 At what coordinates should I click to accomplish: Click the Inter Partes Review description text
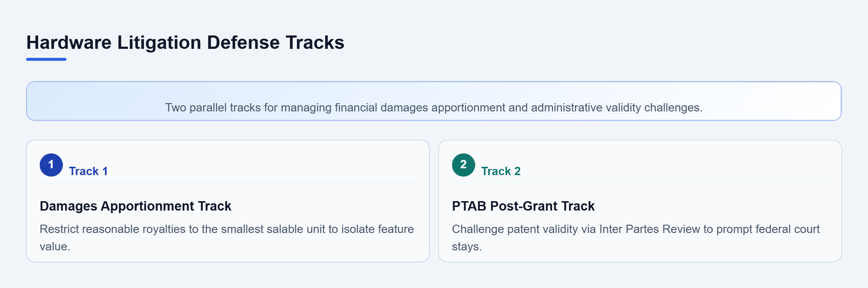[636, 238]
